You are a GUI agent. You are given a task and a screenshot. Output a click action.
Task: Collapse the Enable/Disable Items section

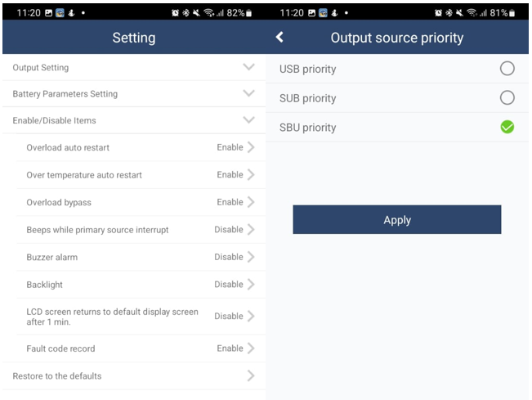pyautogui.click(x=249, y=120)
